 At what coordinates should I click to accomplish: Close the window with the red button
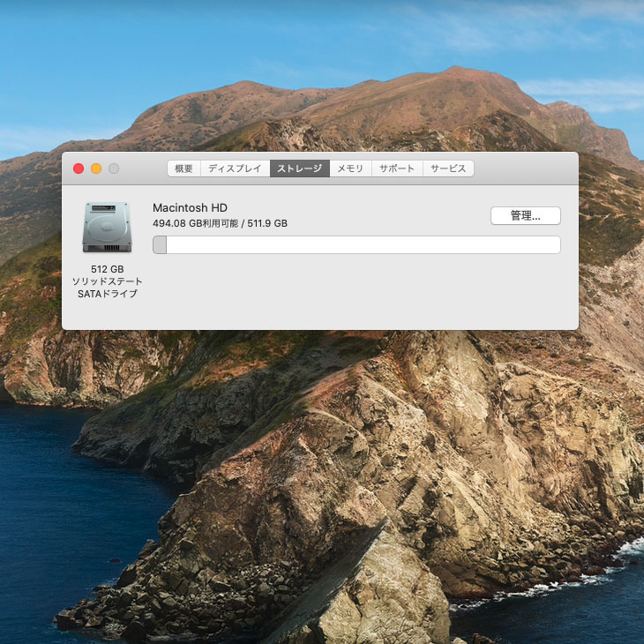[x=79, y=168]
